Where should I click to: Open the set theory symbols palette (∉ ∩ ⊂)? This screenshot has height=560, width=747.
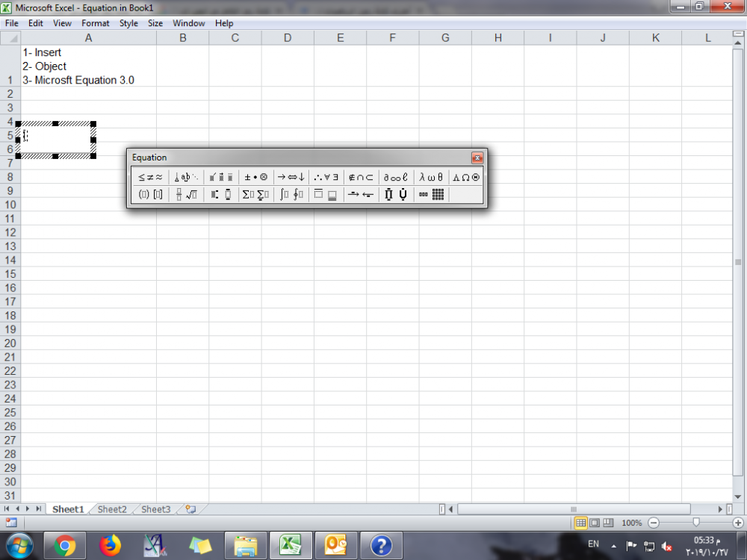click(x=361, y=177)
